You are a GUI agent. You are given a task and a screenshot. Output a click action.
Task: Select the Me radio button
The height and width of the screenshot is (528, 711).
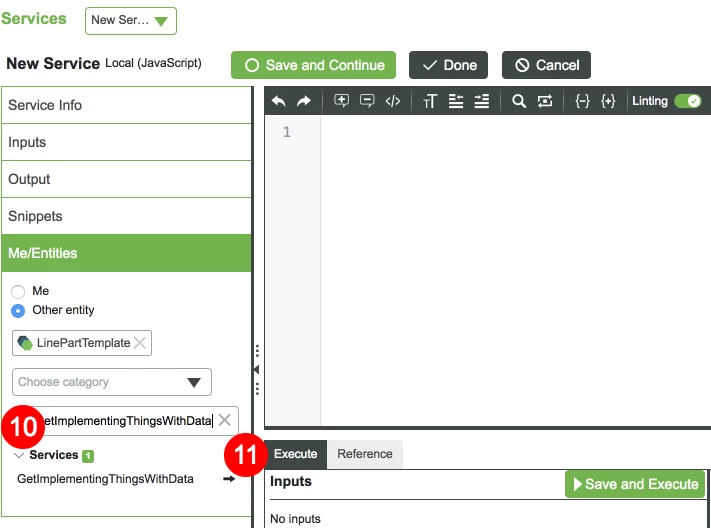point(18,292)
